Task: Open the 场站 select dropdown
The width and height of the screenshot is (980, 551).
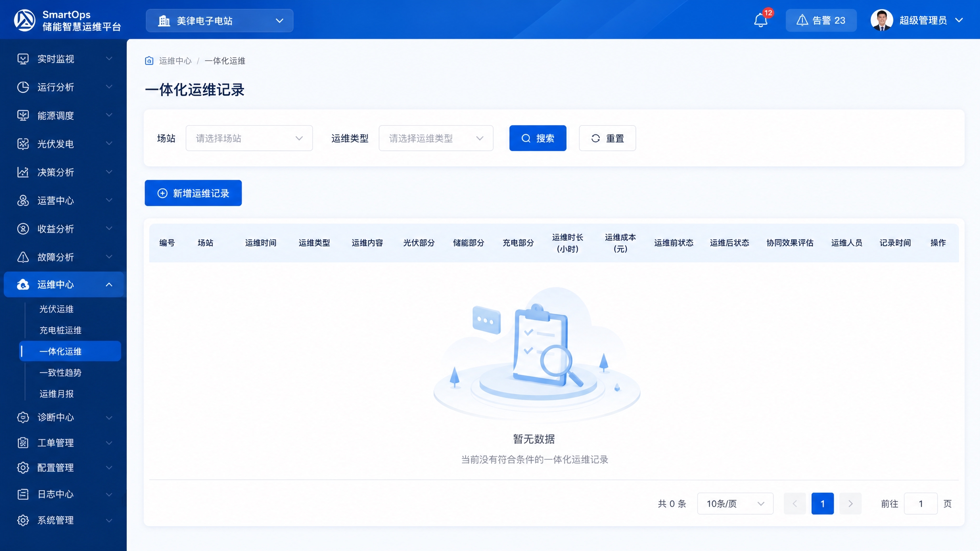Action: (x=249, y=138)
